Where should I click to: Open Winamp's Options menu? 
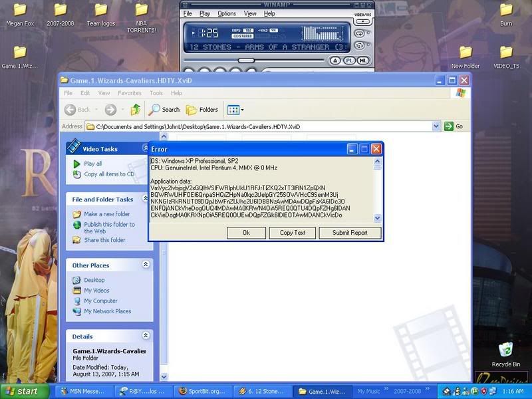pos(227,13)
